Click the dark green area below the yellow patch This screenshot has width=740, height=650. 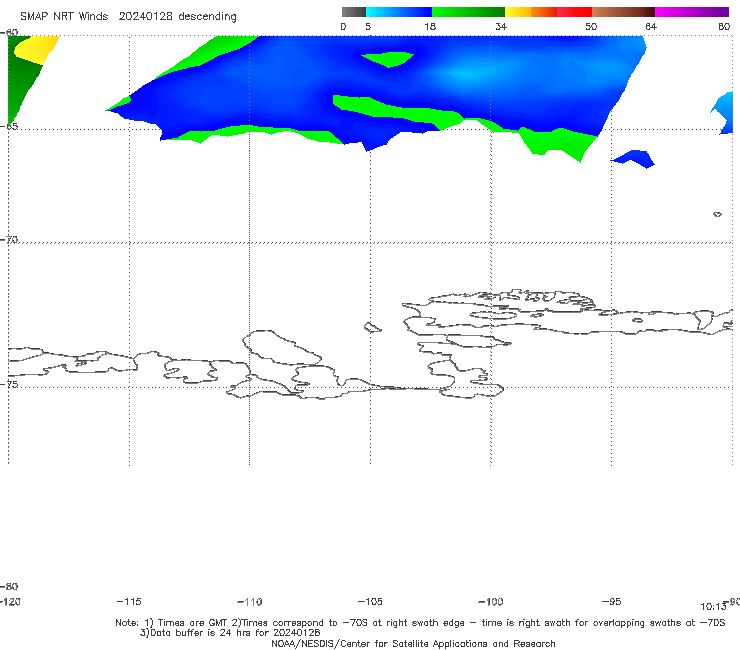(x=23, y=83)
